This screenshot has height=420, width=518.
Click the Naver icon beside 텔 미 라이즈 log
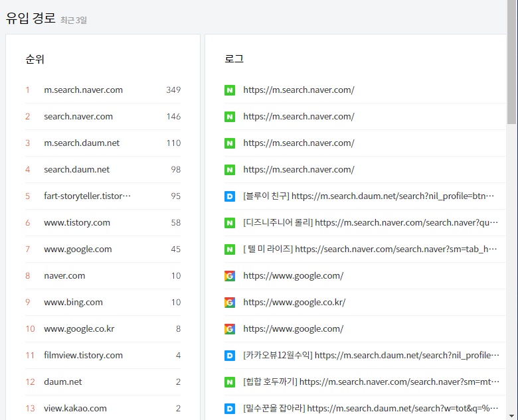click(230, 249)
